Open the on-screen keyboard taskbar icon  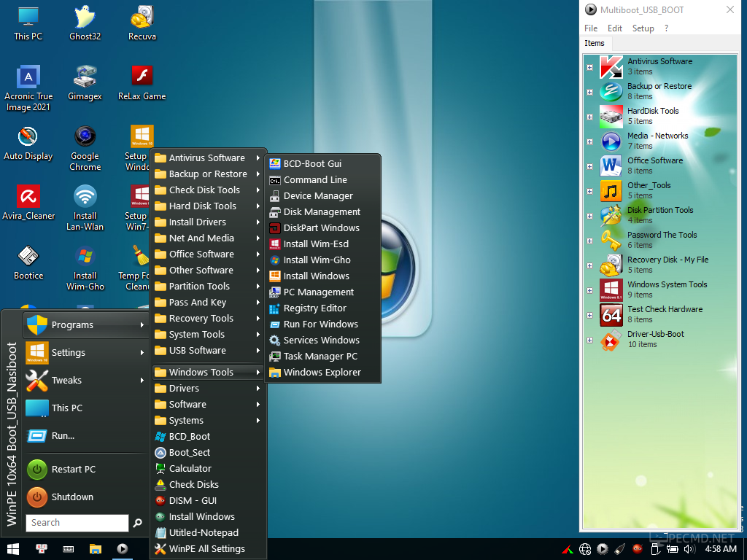coord(68,549)
